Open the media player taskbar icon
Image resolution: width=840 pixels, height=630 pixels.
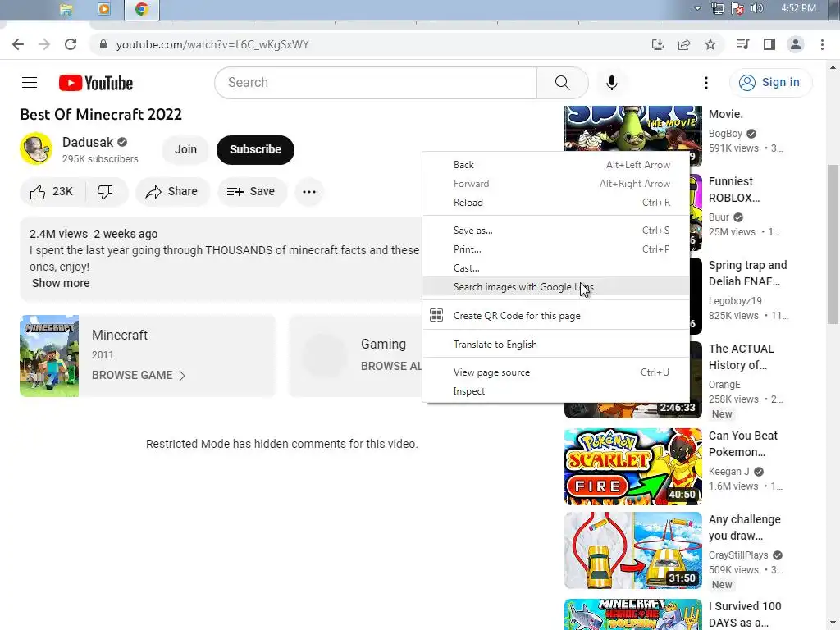[x=104, y=9]
